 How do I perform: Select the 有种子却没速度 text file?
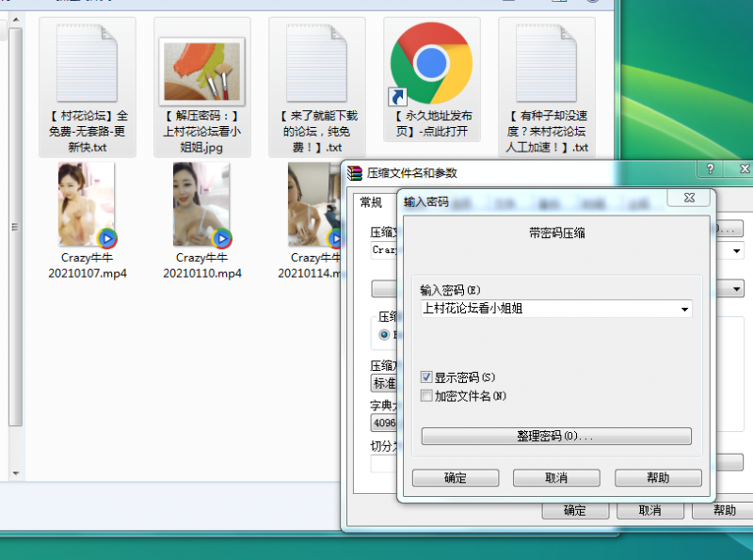click(x=547, y=87)
